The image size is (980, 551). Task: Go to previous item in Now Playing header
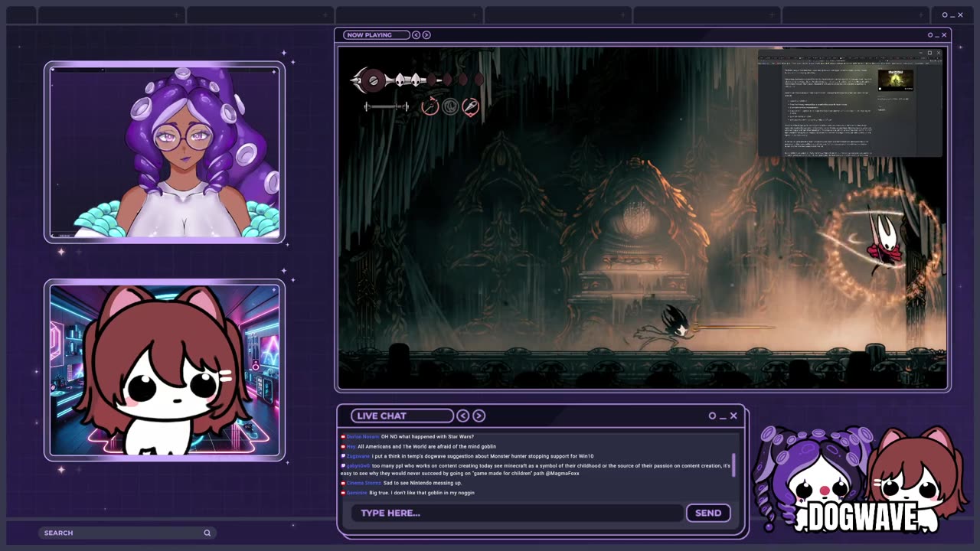point(416,35)
